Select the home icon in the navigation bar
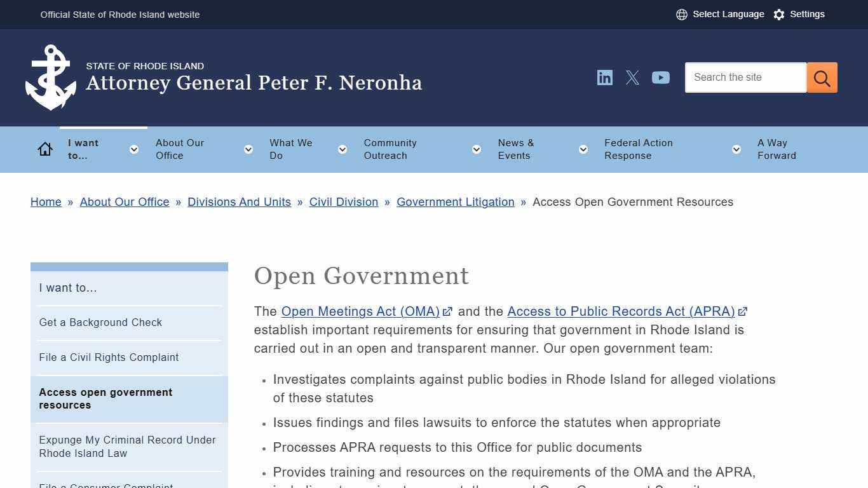 coord(45,148)
